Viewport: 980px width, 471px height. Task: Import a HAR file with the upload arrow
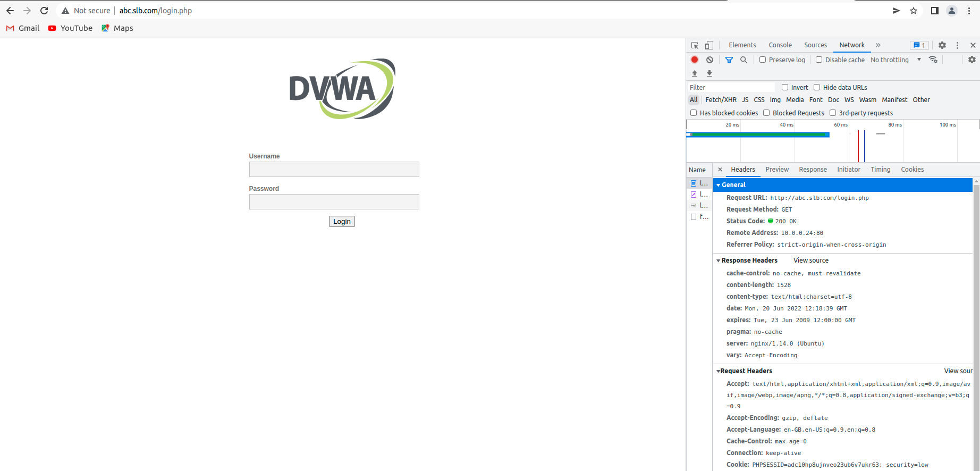coord(695,73)
